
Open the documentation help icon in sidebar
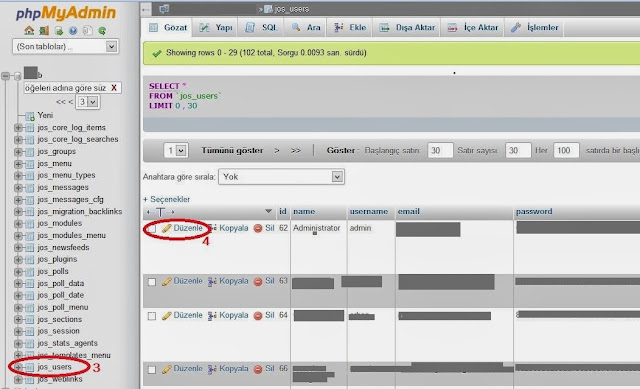tap(73, 31)
